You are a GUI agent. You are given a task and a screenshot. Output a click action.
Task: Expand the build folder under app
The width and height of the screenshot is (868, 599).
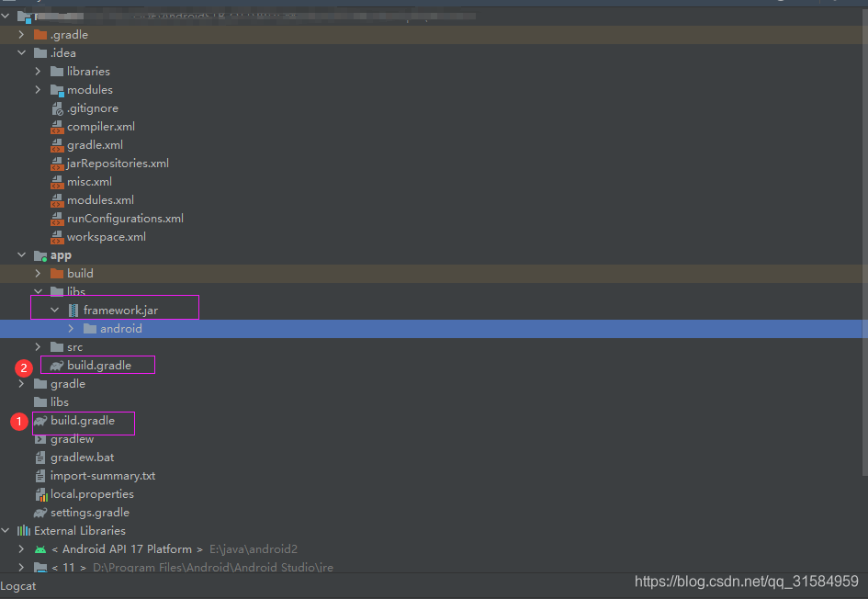39,273
